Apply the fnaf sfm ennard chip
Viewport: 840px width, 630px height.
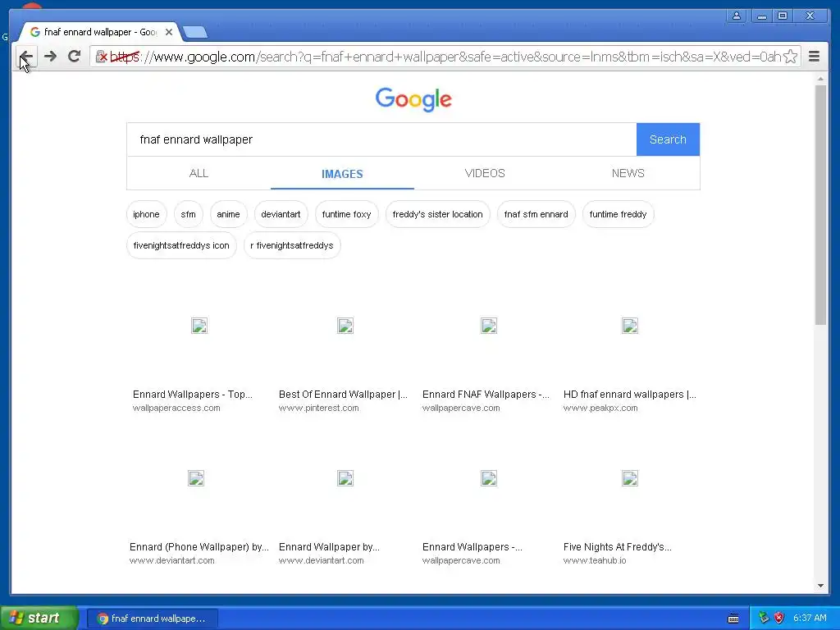pyautogui.click(x=536, y=214)
